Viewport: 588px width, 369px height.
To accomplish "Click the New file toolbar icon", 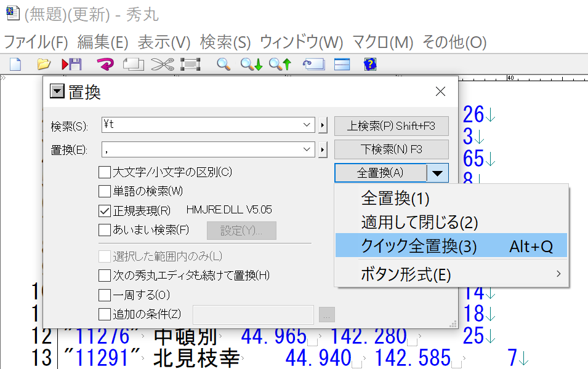I will pyautogui.click(x=15, y=65).
